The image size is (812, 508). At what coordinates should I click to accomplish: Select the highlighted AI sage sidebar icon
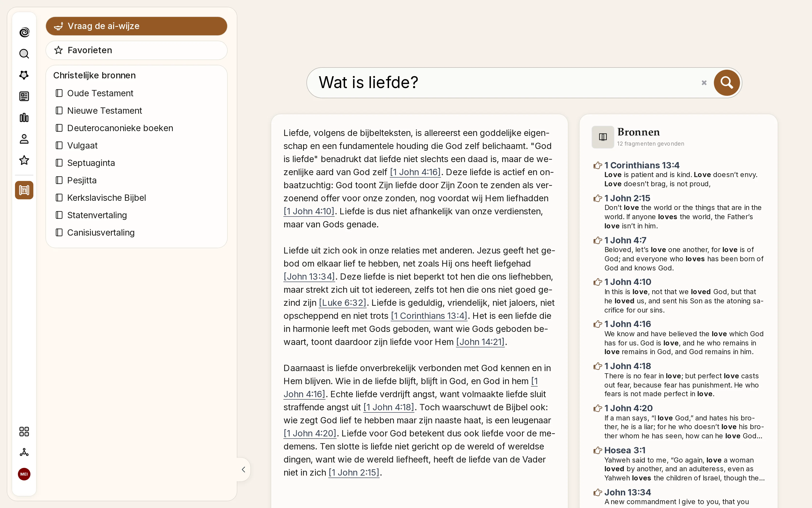pyautogui.click(x=24, y=190)
